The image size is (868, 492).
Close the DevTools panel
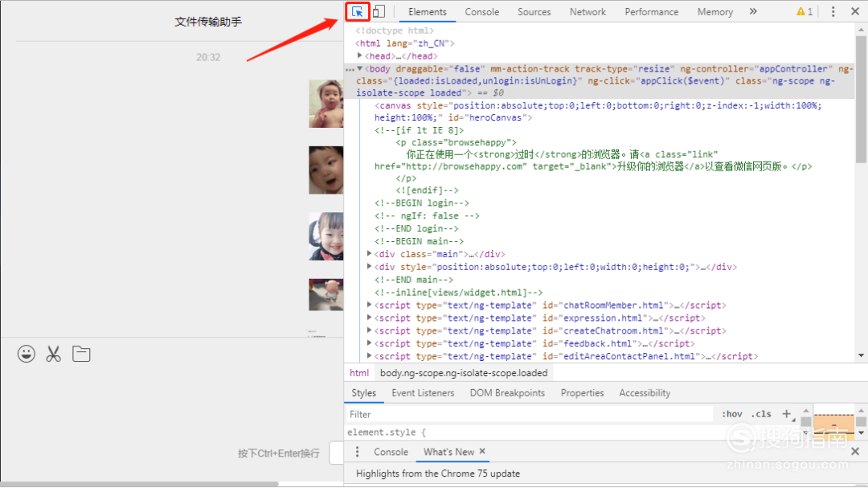click(854, 11)
